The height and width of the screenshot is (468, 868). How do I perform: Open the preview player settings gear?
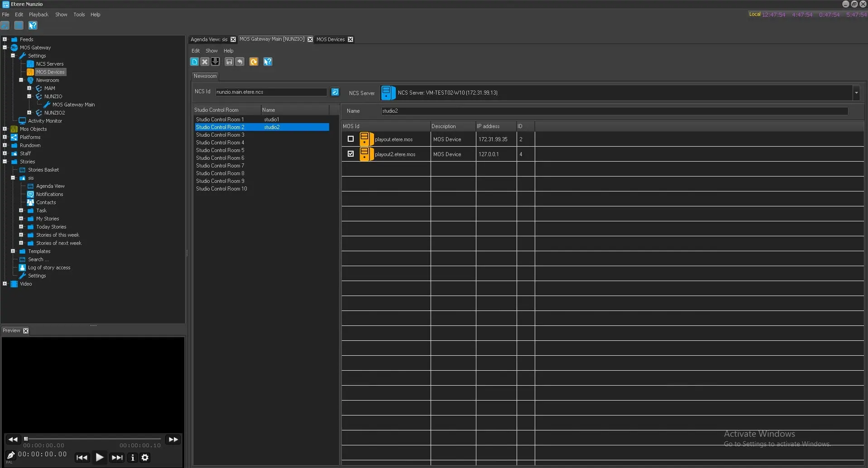[x=145, y=458]
